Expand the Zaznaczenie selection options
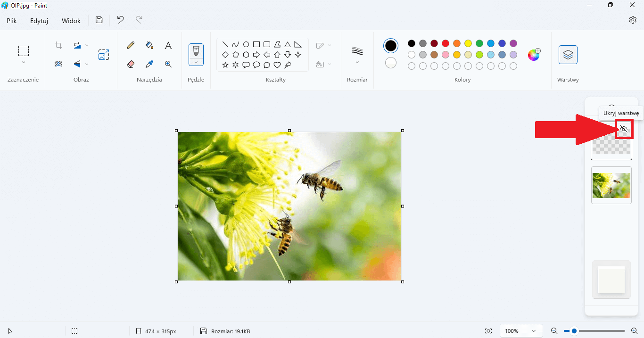 (24, 63)
